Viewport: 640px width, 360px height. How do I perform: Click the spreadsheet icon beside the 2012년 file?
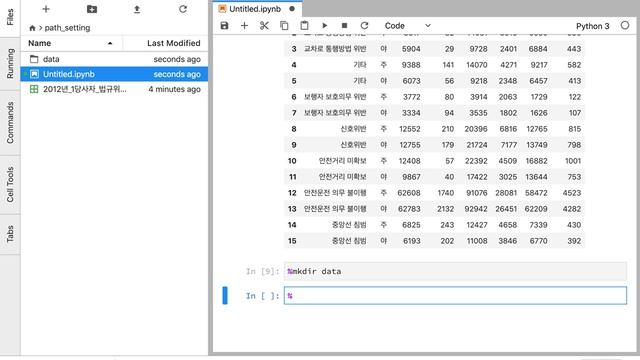pos(34,89)
